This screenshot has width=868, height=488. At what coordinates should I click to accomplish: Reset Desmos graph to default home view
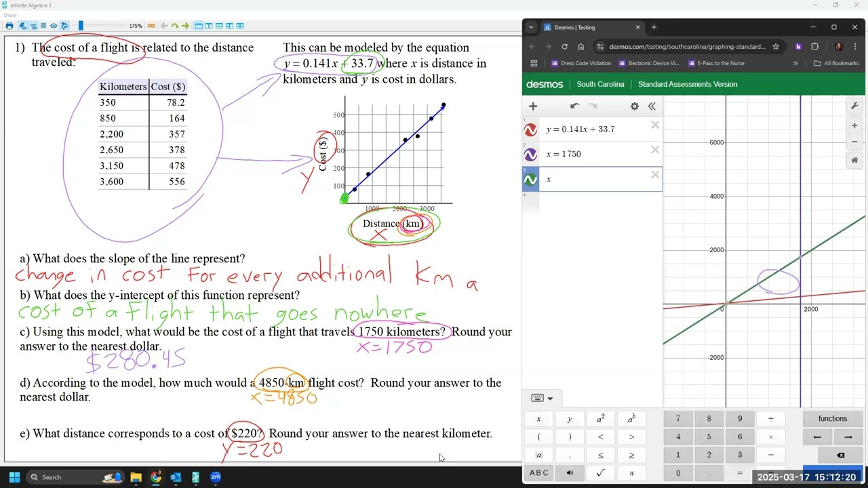854,161
